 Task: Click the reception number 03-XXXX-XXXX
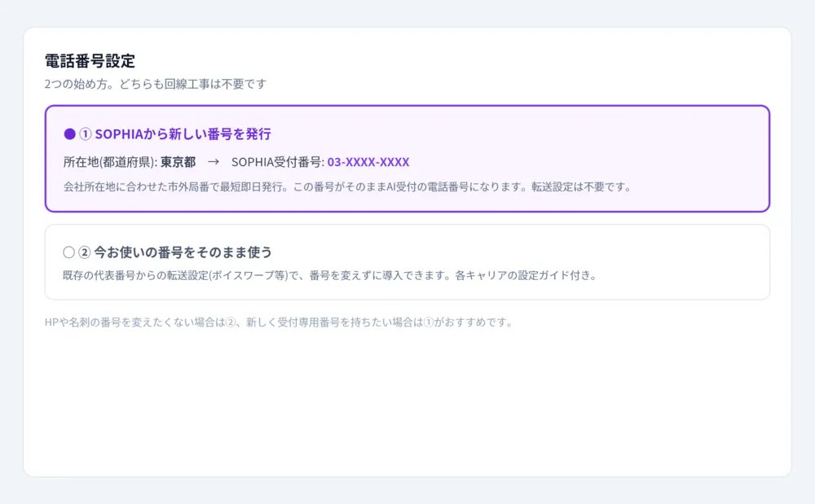[368, 162]
